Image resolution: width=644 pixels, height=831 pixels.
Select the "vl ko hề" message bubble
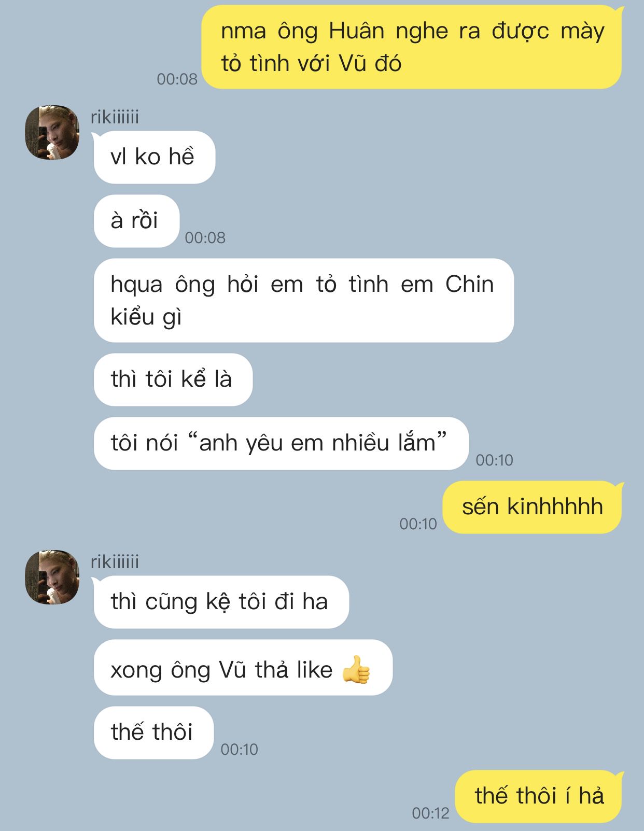coord(154,157)
